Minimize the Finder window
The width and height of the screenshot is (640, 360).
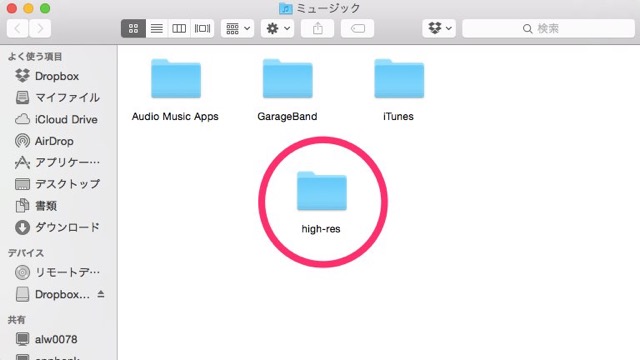29,8
